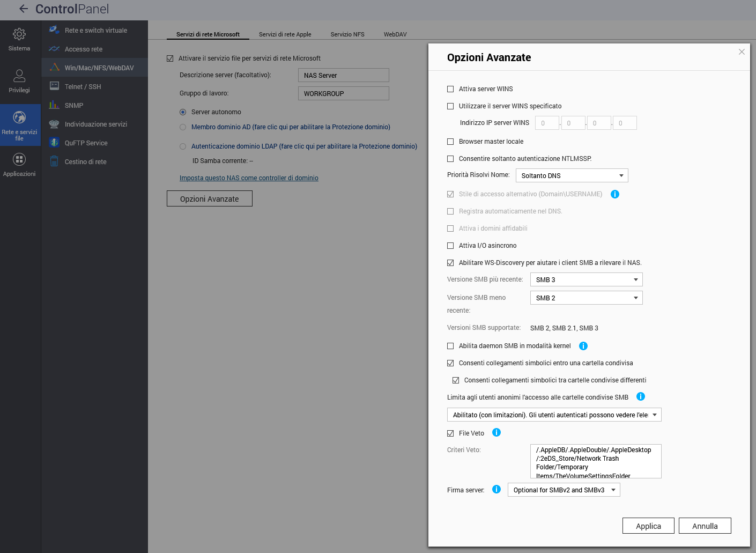Image resolution: width=756 pixels, height=553 pixels.
Task: Uncheck the WS-Discovery checkbox
Action: tap(450, 263)
